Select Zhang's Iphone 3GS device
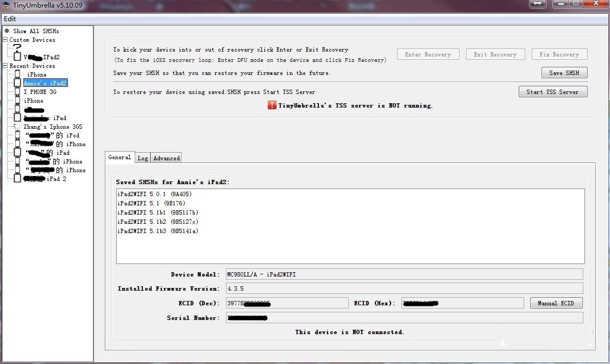 (53, 127)
